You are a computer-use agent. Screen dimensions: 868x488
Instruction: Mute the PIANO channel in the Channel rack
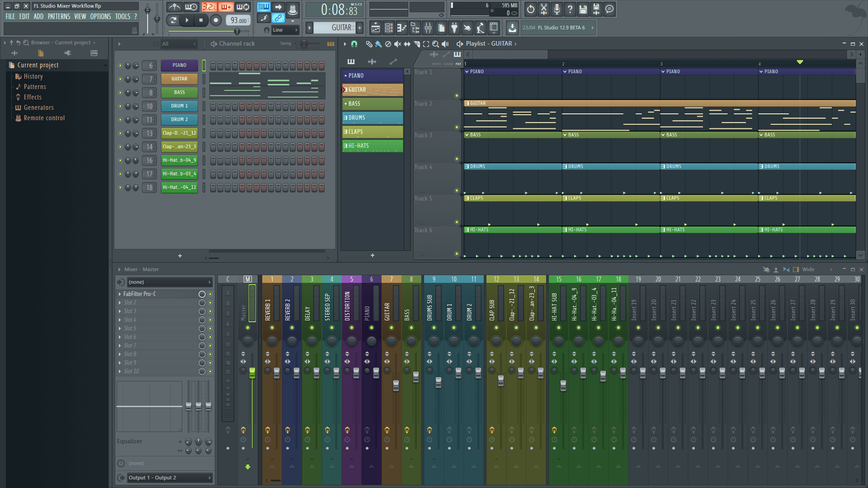pyautogui.click(x=120, y=65)
